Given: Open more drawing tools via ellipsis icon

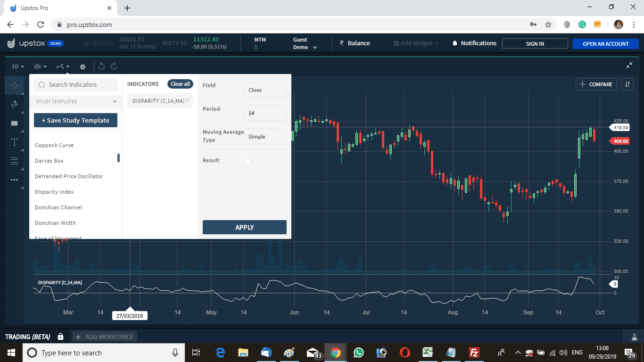Looking at the screenshot, I should (x=14, y=180).
